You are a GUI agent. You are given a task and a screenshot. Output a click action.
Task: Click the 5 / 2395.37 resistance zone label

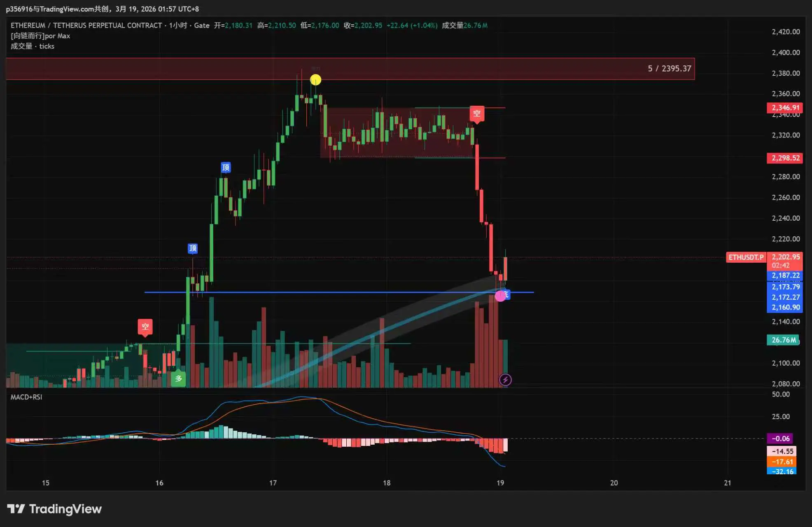pyautogui.click(x=669, y=69)
